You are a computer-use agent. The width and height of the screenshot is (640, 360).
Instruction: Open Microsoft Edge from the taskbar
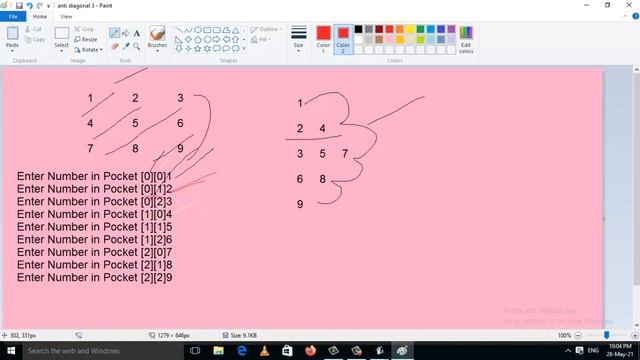(x=242, y=351)
